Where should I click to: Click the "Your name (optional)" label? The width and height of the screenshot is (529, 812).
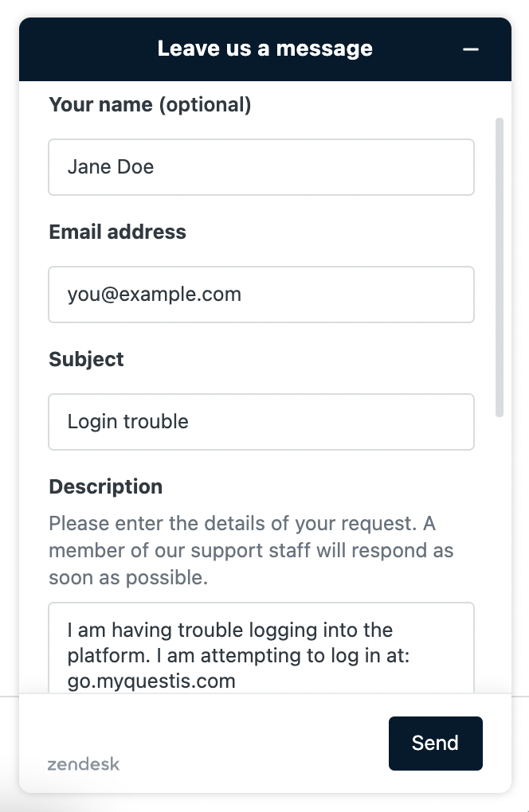click(x=150, y=104)
